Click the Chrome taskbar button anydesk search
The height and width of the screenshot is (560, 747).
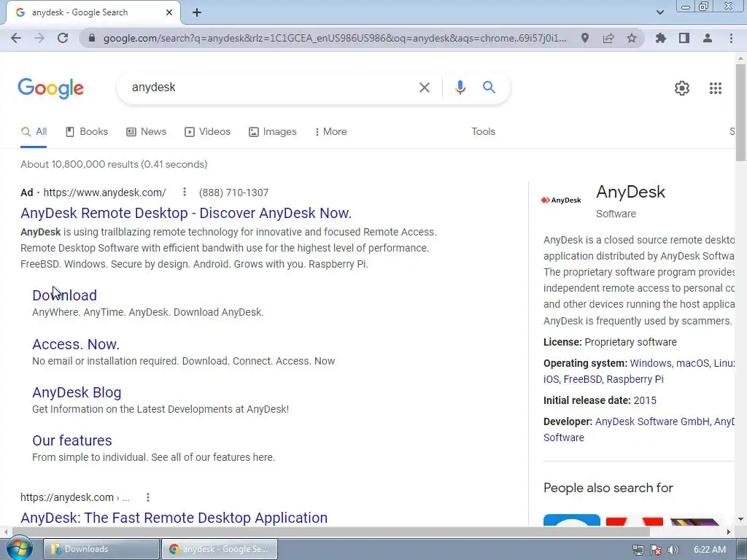click(x=219, y=549)
